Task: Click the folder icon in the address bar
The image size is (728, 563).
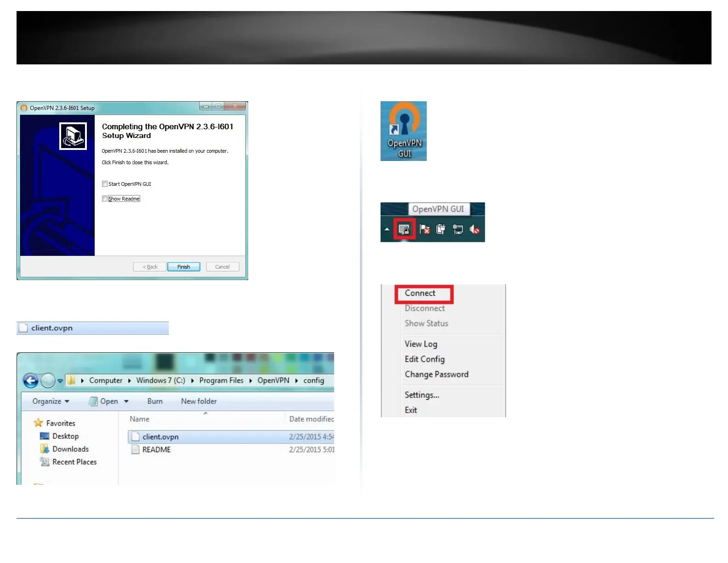Action: 71,380
